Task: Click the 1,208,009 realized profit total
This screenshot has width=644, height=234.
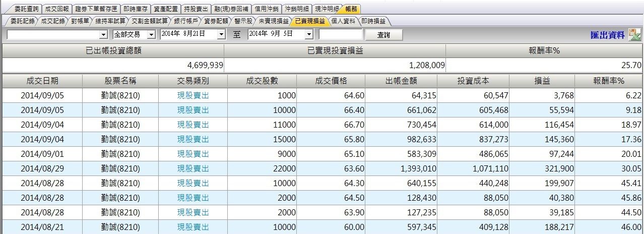Action: pyautogui.click(x=427, y=65)
